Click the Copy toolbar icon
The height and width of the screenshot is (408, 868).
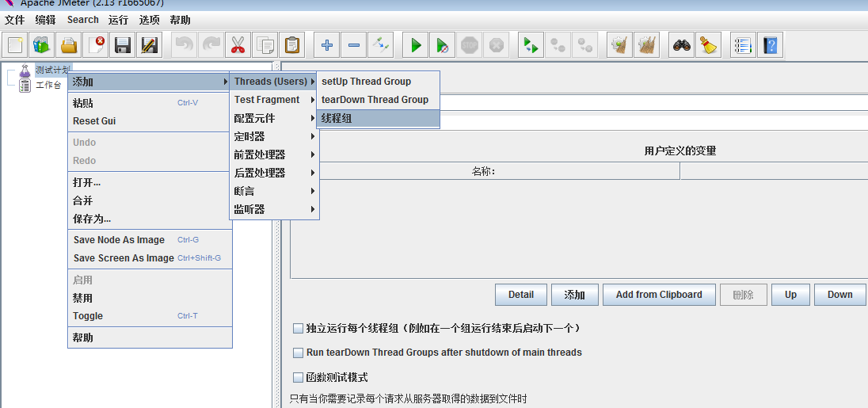pyautogui.click(x=265, y=45)
